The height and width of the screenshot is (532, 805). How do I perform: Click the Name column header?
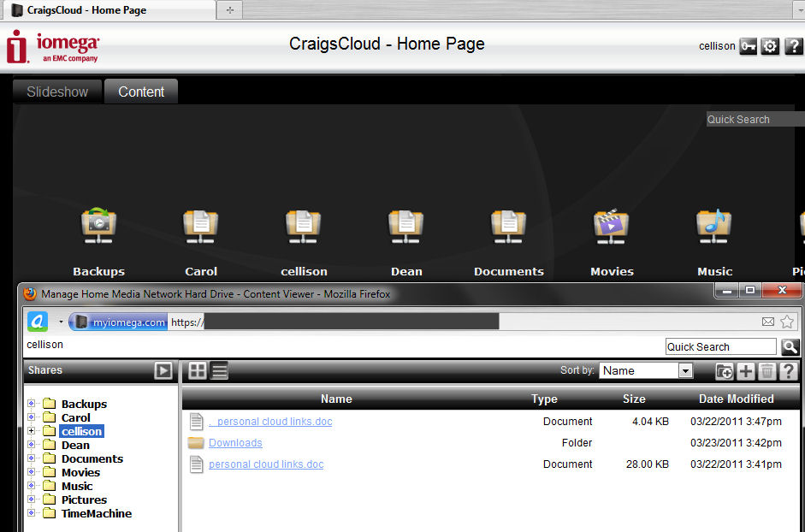tap(336, 399)
